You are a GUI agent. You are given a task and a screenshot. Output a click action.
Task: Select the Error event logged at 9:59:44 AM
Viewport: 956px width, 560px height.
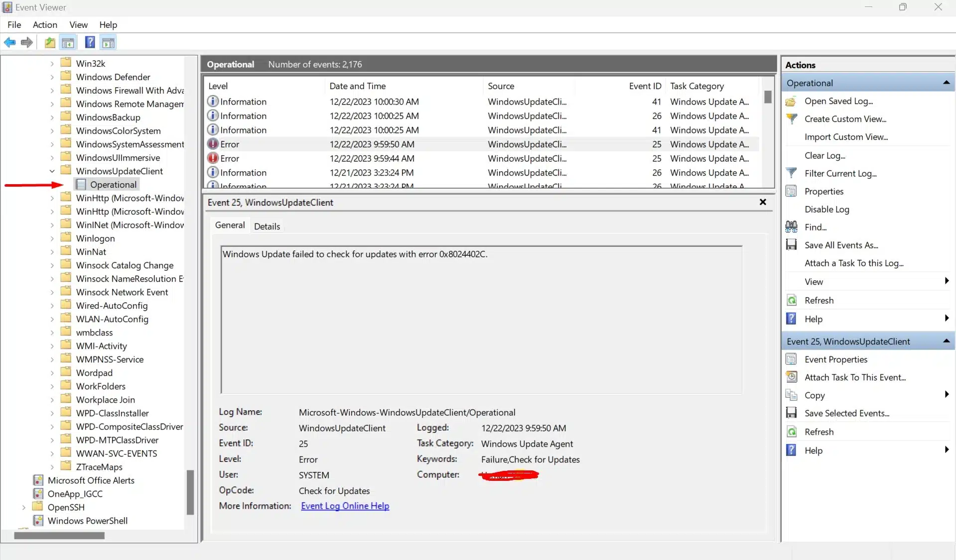372,158
